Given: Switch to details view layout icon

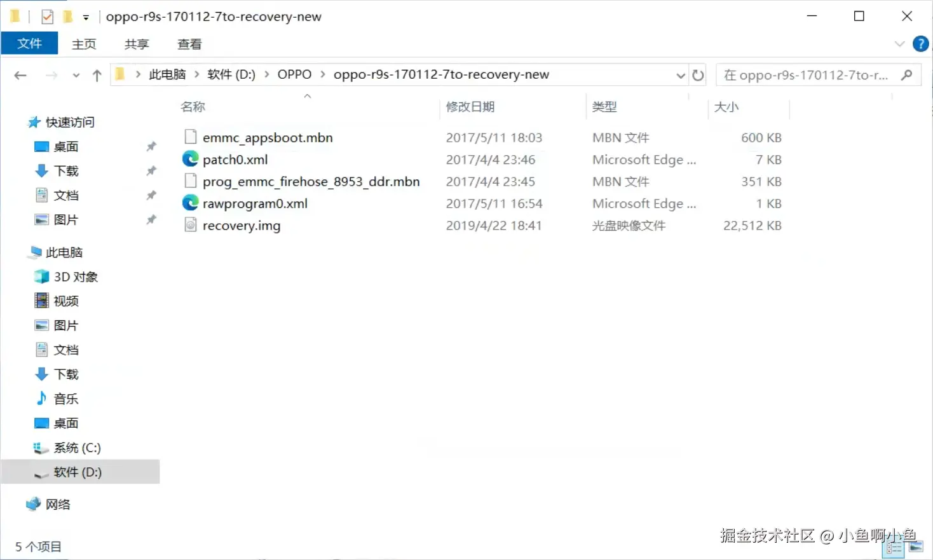Looking at the screenshot, I should pyautogui.click(x=894, y=548).
